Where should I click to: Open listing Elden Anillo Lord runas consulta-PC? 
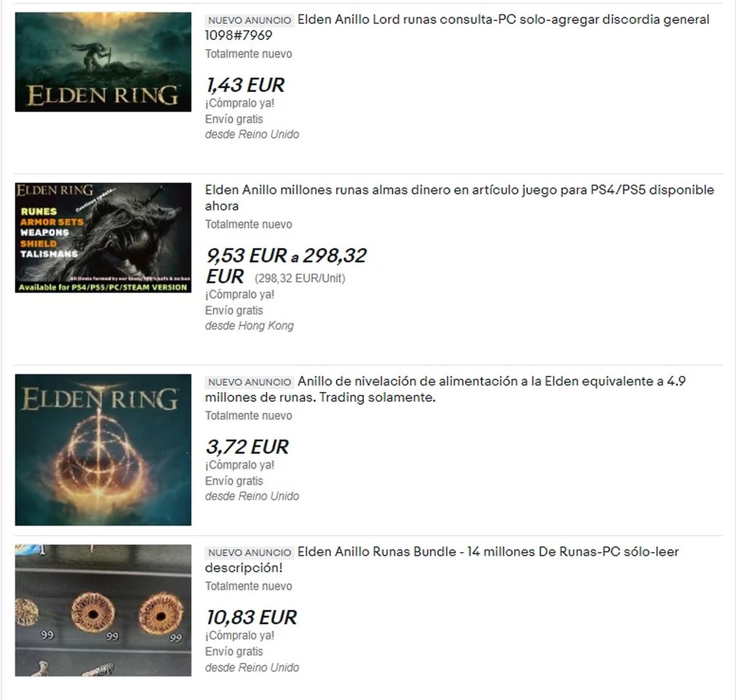click(x=457, y=27)
